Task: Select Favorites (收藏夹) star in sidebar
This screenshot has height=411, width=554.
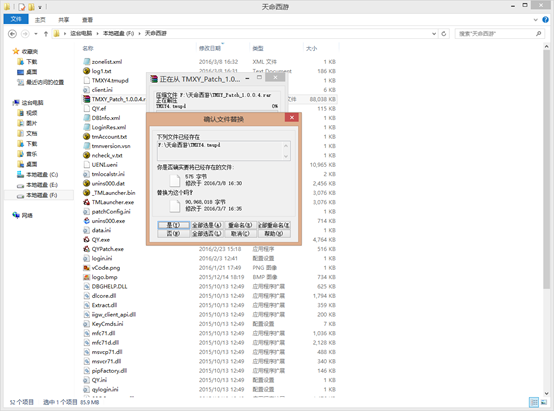Action: pos(16,51)
